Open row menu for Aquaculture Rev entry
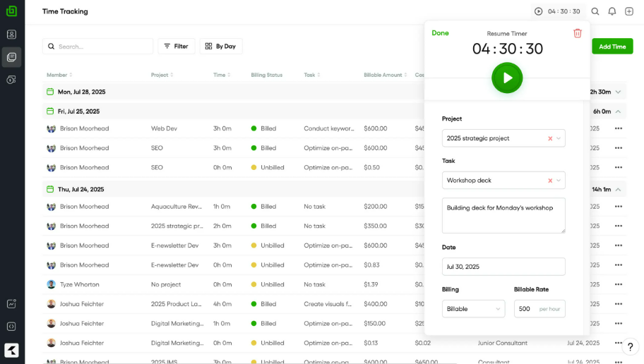The height and width of the screenshot is (364, 644). point(618,207)
